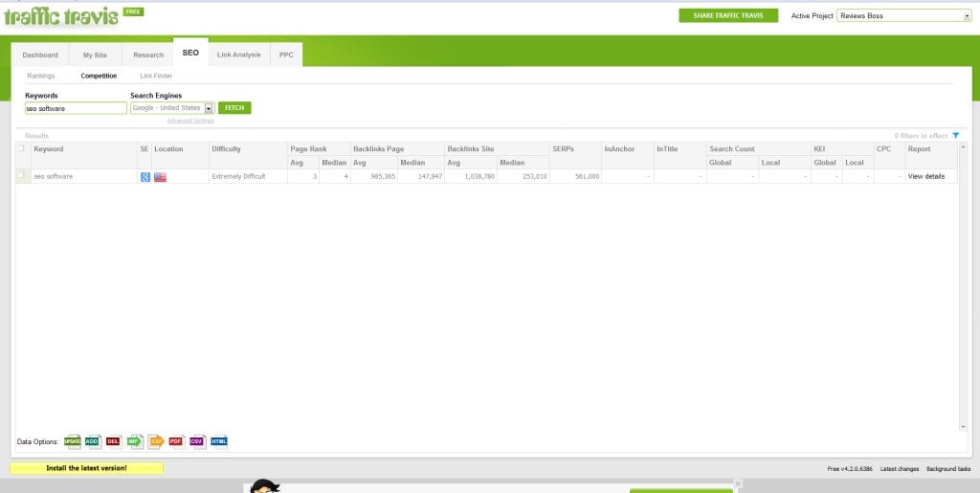Click the 1,038,780 backlinks site value

pos(480,177)
